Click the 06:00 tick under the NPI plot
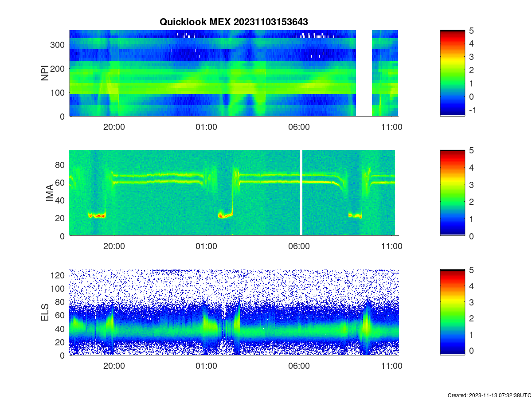 tap(299, 127)
